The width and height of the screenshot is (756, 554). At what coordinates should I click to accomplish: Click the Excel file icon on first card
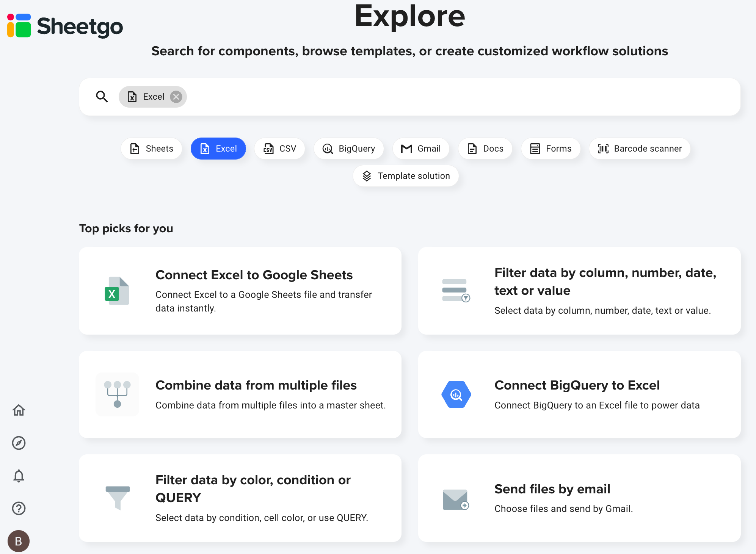click(117, 291)
